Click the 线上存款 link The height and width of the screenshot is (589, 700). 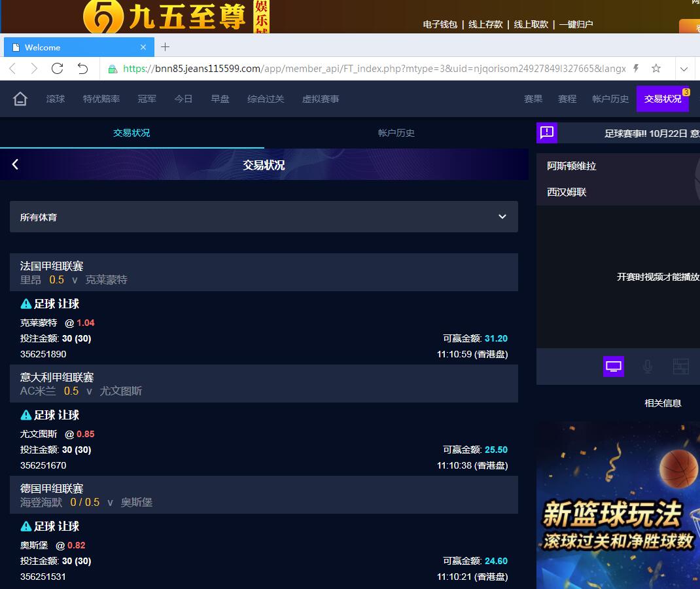click(485, 24)
